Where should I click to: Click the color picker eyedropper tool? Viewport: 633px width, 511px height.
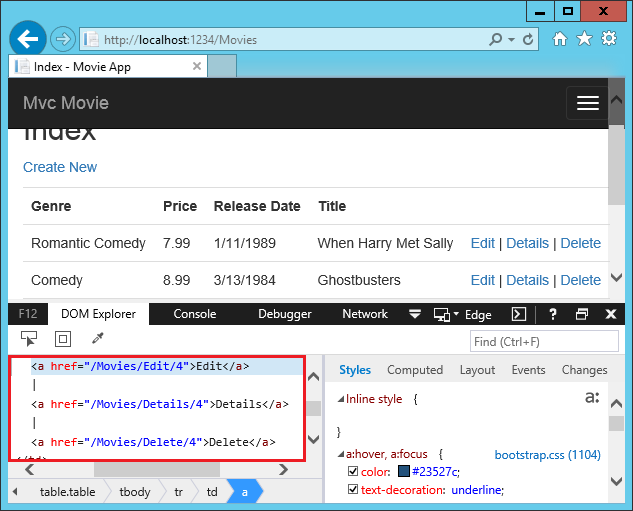(x=98, y=339)
